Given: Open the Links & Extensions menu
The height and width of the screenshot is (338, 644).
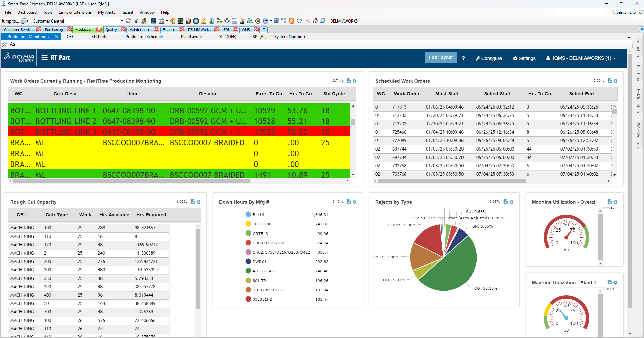Looking at the screenshot, I should tap(75, 12).
